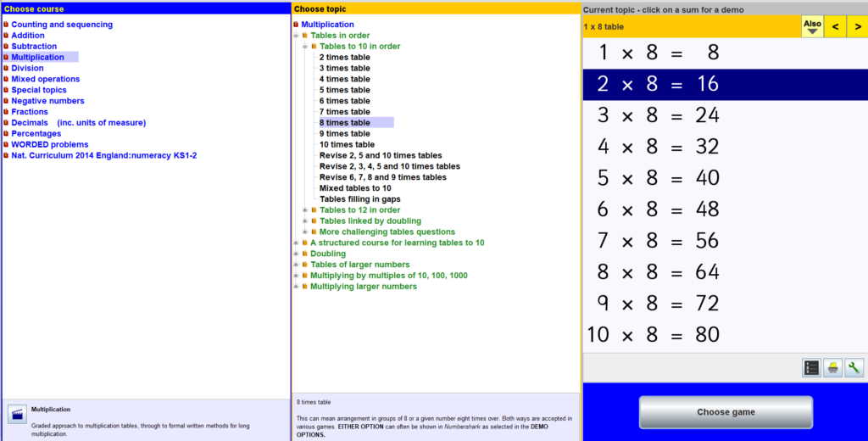Select the Counting and sequencing course
This screenshot has width=868, height=441.
(62, 25)
